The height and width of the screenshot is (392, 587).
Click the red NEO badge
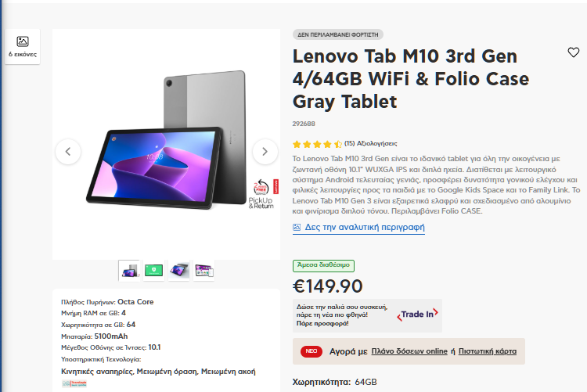[x=311, y=351]
